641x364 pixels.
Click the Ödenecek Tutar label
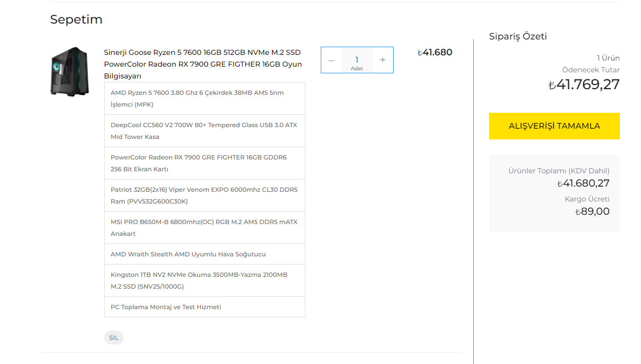pos(591,70)
